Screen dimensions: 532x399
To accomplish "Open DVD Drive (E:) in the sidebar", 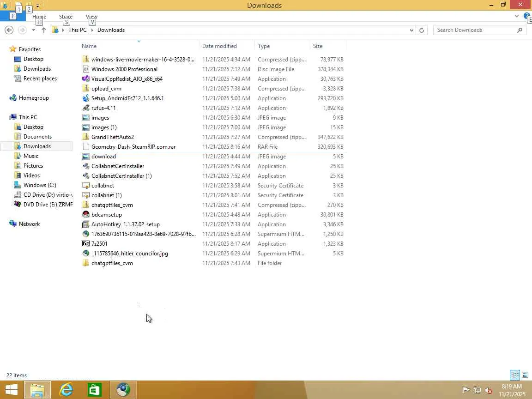I will pos(48,204).
